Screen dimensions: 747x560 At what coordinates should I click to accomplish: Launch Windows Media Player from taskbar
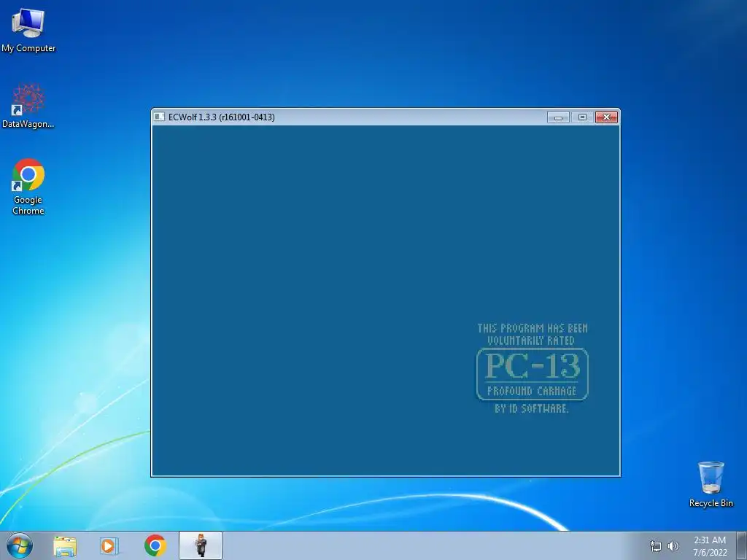click(109, 545)
